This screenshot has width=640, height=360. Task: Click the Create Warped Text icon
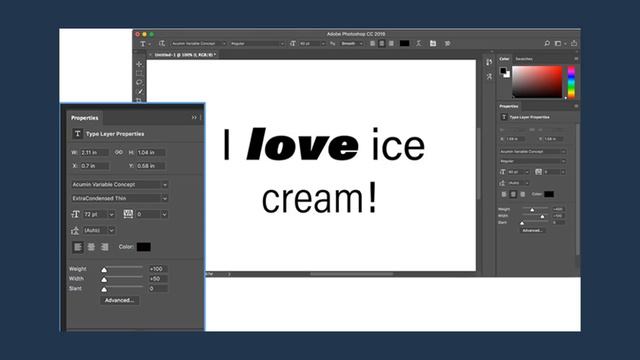(418, 43)
